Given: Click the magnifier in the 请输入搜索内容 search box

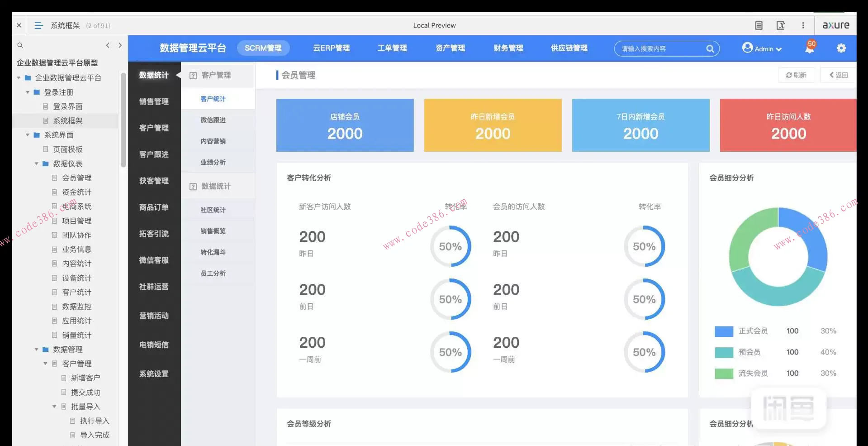Looking at the screenshot, I should coord(710,48).
